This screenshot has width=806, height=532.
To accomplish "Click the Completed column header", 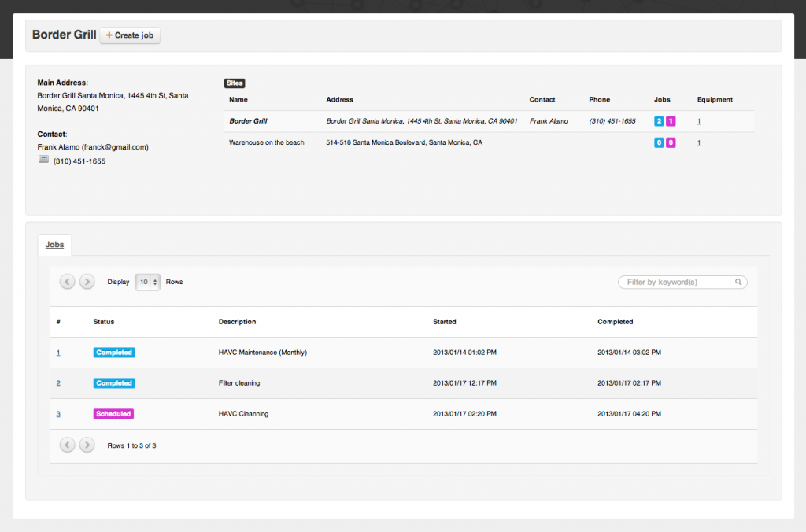I will point(616,322).
